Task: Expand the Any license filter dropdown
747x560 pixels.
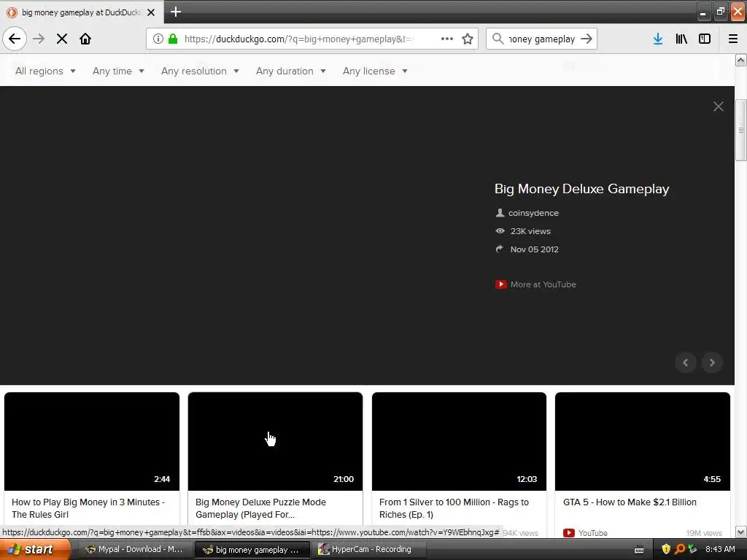Action: click(x=375, y=71)
